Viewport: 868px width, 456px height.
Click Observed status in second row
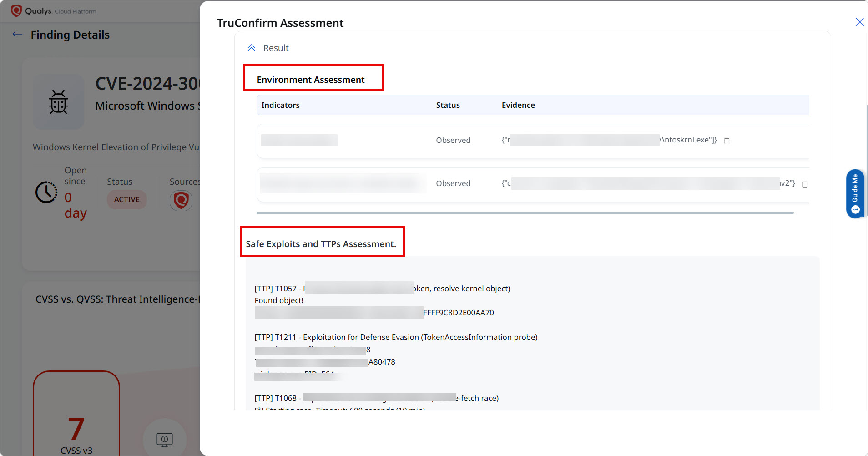pos(453,183)
